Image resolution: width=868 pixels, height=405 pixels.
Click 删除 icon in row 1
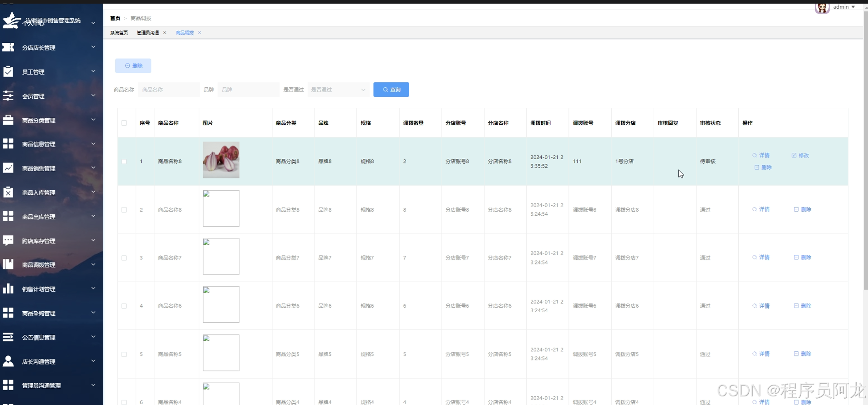point(757,167)
